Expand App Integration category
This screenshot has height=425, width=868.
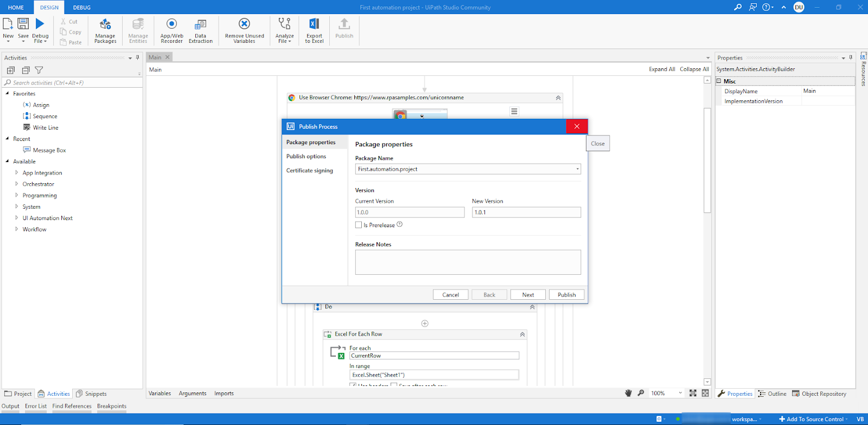(x=17, y=172)
